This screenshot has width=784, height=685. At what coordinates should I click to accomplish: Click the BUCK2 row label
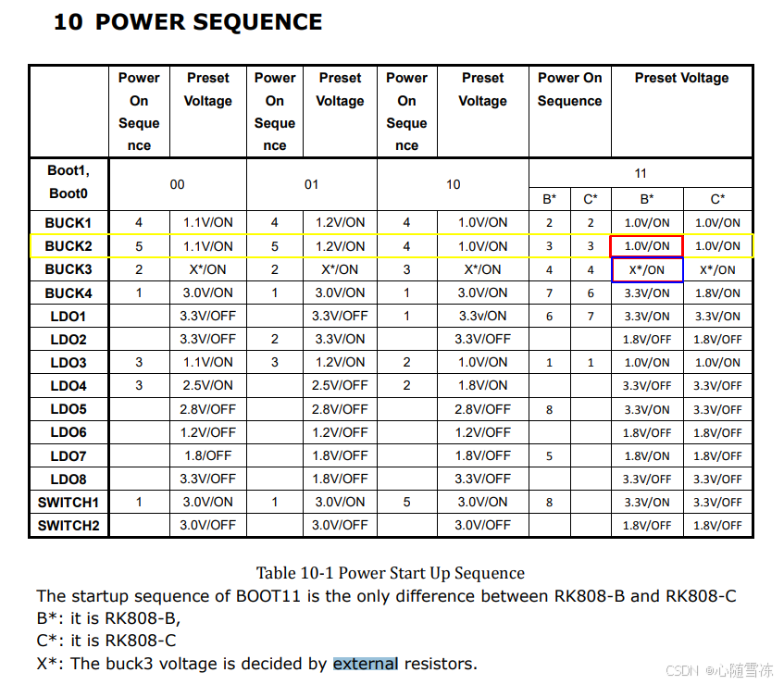pyautogui.click(x=68, y=246)
